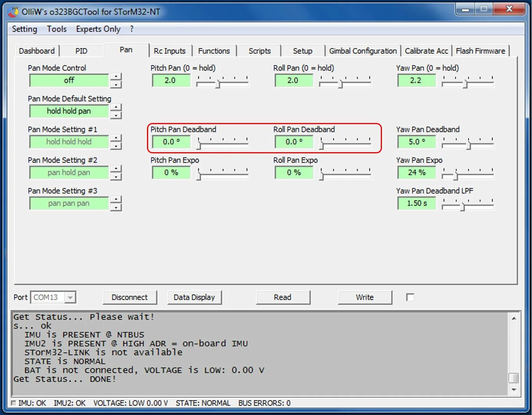Screen dimensions: 532x415
Task: Click the Yaw Pan value field
Action: (416, 80)
